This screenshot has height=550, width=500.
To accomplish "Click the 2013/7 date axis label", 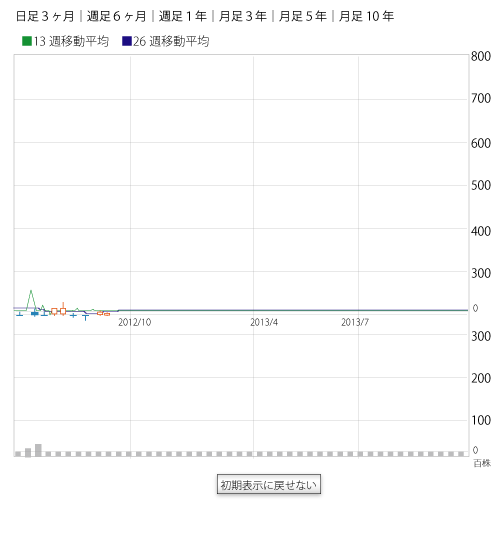I will (x=355, y=322).
